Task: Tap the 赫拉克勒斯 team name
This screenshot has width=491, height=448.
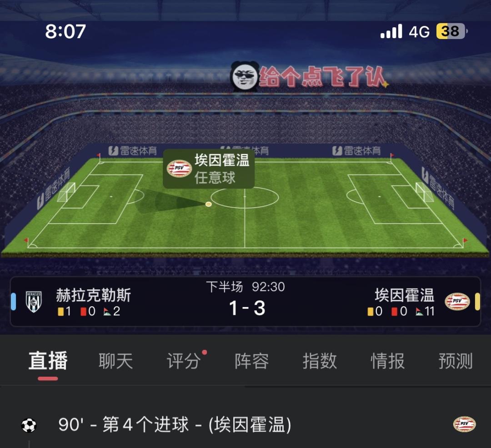Action: [93, 295]
